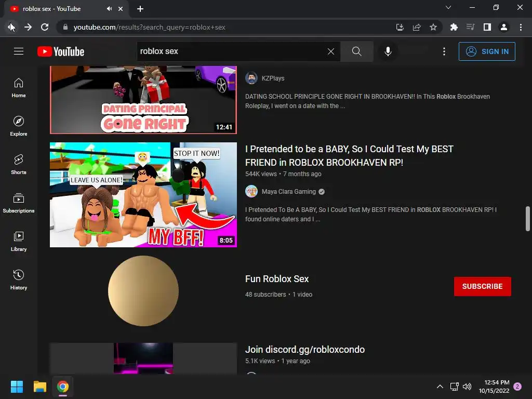Open Chrome three-dot menu
The image size is (532, 399).
[521, 27]
